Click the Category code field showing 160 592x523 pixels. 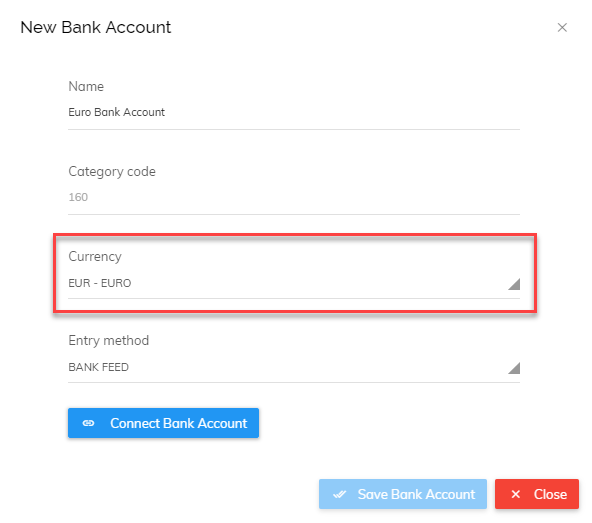294,197
